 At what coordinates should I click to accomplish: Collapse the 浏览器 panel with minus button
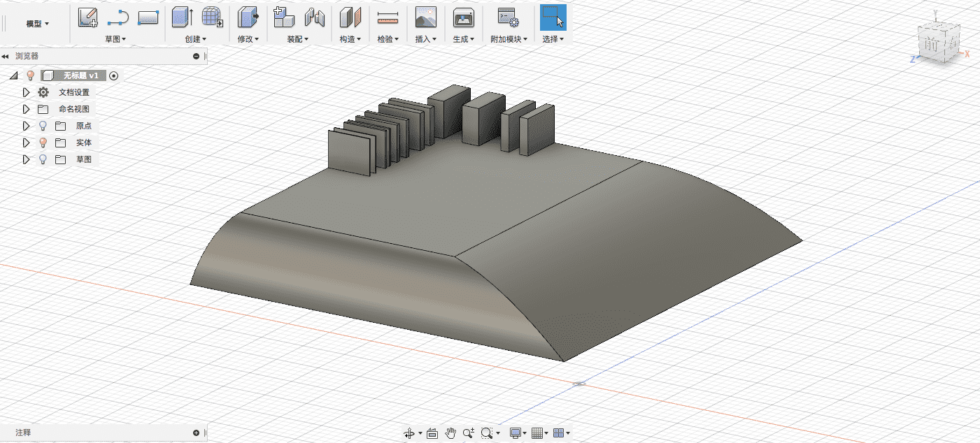point(196,56)
